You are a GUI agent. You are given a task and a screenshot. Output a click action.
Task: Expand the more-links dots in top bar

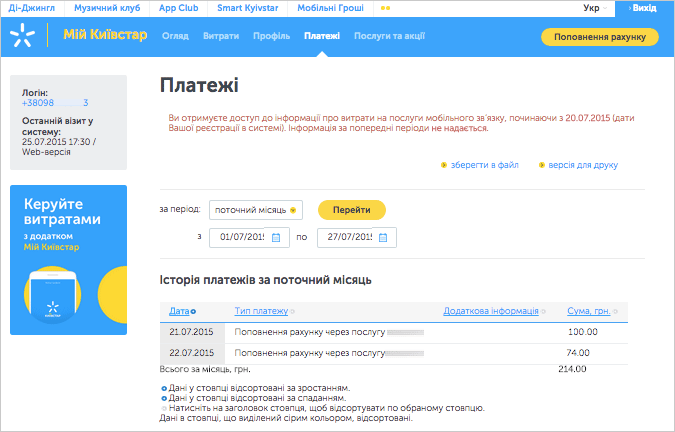tap(385, 8)
